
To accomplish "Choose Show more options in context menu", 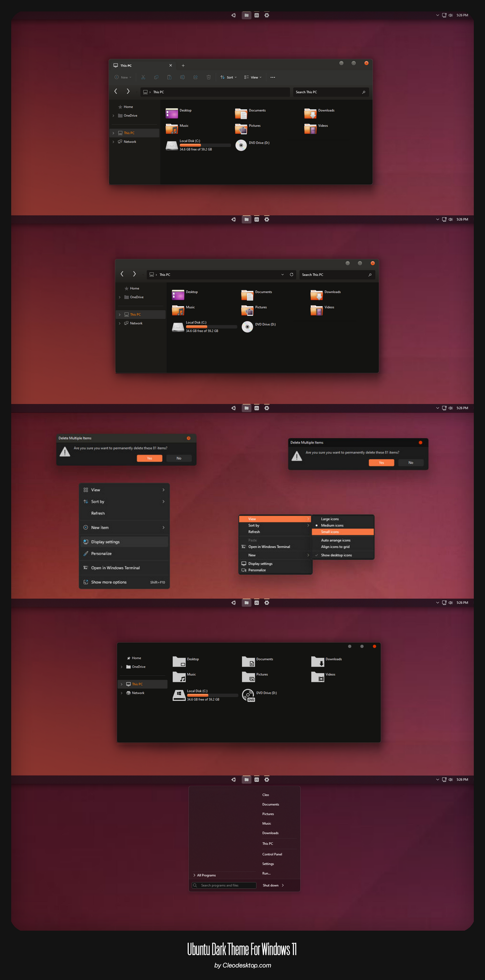I will pos(125,582).
